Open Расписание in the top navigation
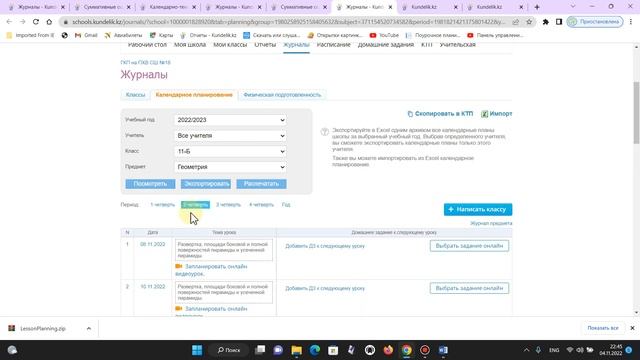640x360 pixels. point(333,45)
